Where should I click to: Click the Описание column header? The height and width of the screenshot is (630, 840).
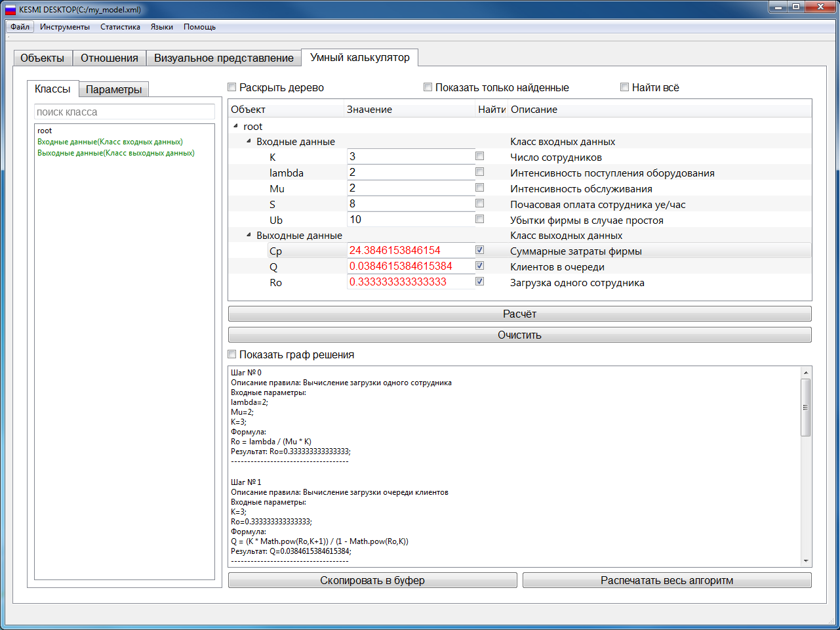[660, 110]
